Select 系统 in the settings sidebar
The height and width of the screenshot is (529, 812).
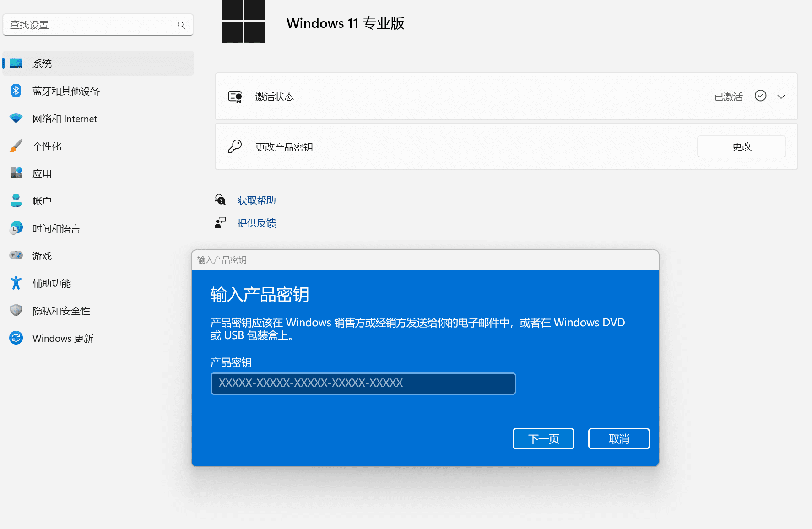click(x=42, y=64)
